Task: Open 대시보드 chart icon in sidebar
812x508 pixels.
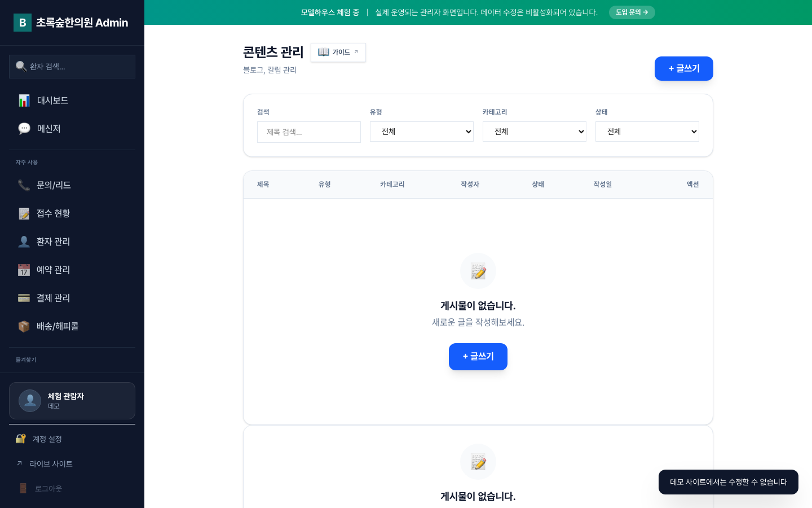Action: tap(24, 100)
